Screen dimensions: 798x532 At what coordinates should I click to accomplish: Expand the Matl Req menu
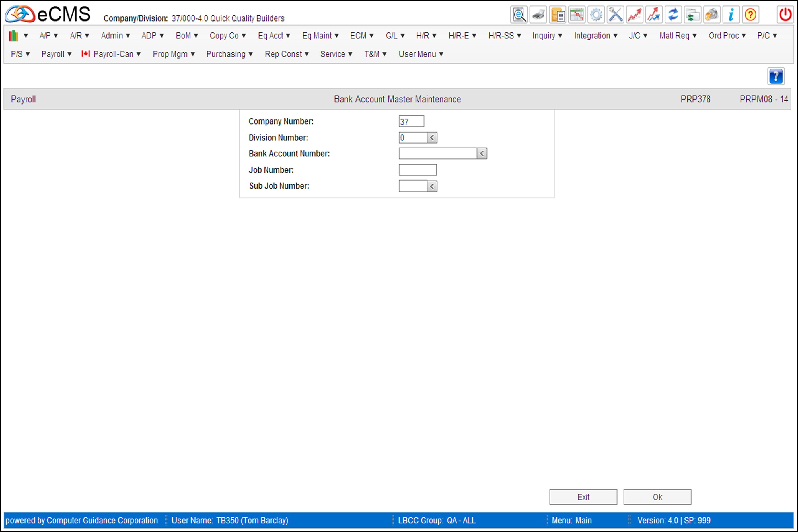pos(678,35)
